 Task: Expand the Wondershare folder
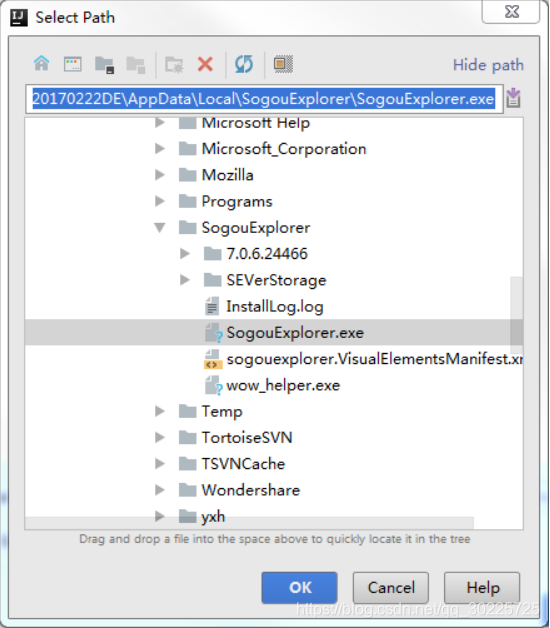tap(160, 490)
